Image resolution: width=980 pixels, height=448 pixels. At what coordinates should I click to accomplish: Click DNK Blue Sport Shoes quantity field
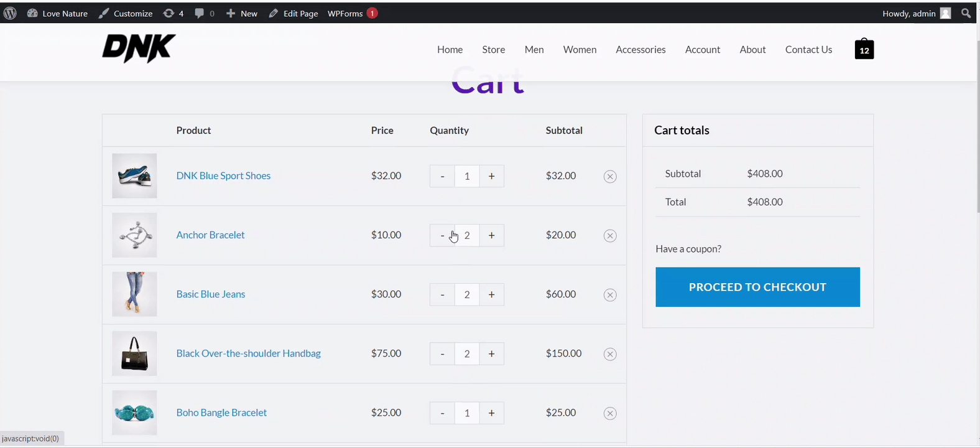point(467,176)
